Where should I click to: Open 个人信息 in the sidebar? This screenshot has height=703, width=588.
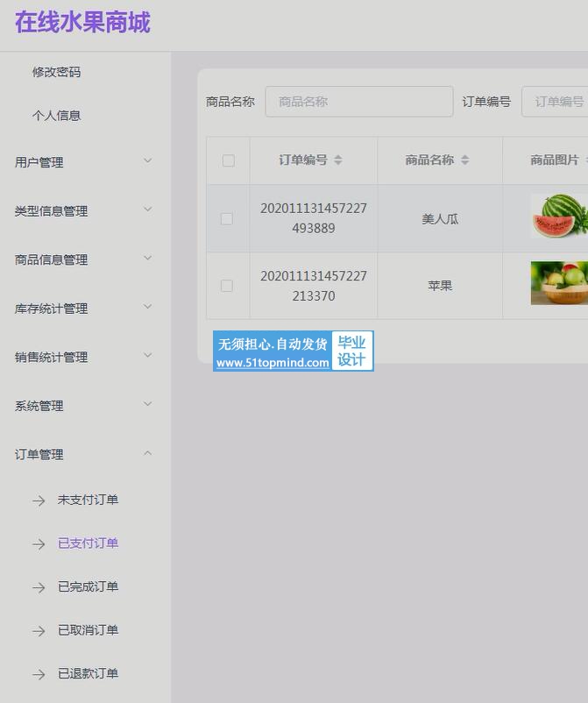tap(56, 115)
